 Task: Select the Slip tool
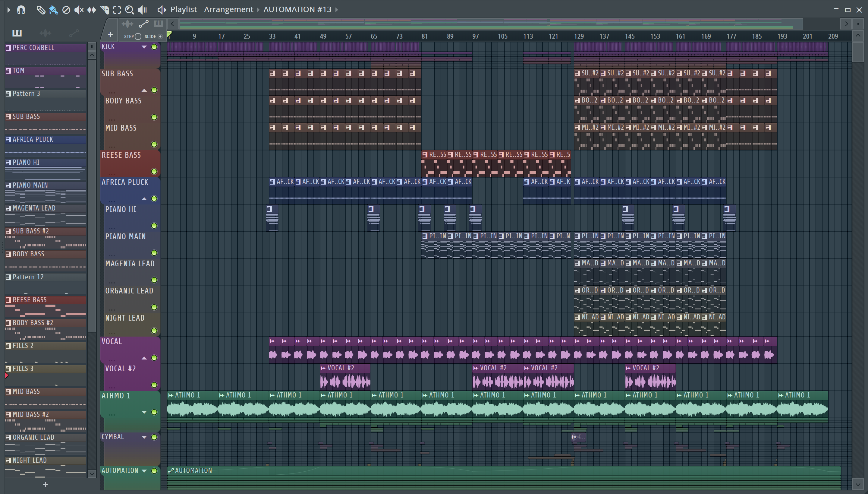coord(92,10)
